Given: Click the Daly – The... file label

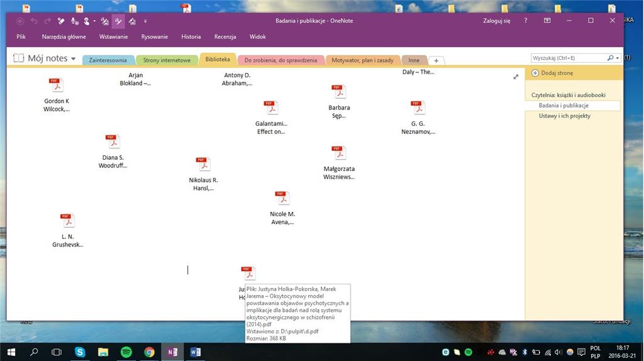Looking at the screenshot, I should click(418, 72).
